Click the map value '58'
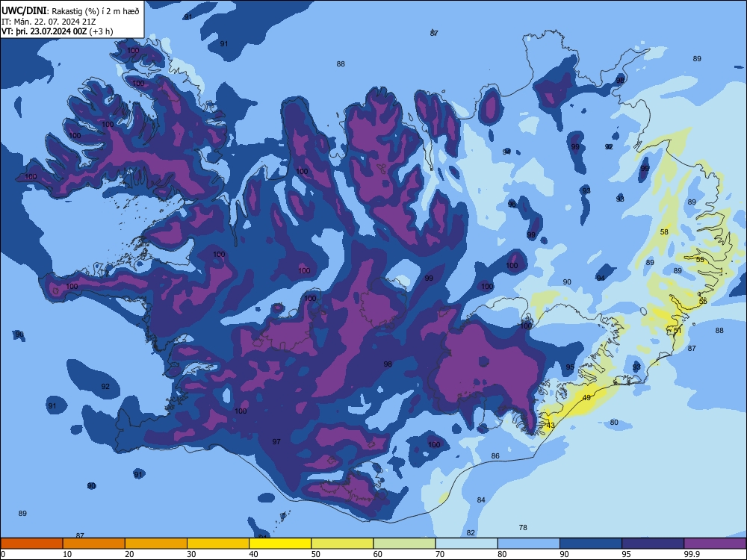The width and height of the screenshot is (747, 560). click(x=664, y=232)
